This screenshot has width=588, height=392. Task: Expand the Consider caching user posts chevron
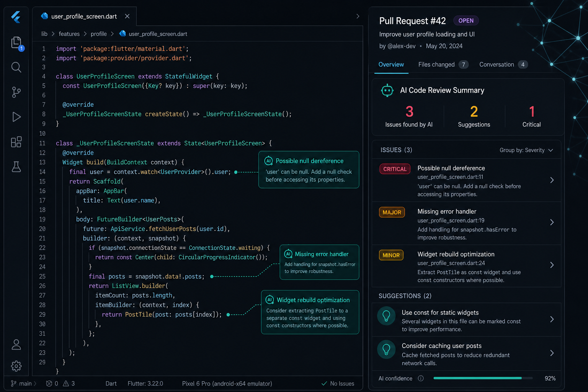(x=552, y=353)
